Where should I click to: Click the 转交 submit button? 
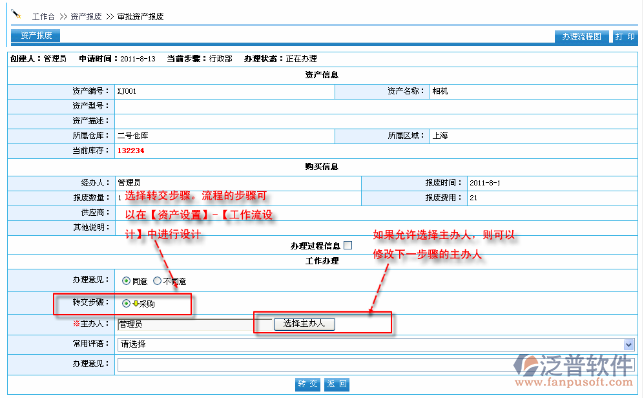point(308,384)
